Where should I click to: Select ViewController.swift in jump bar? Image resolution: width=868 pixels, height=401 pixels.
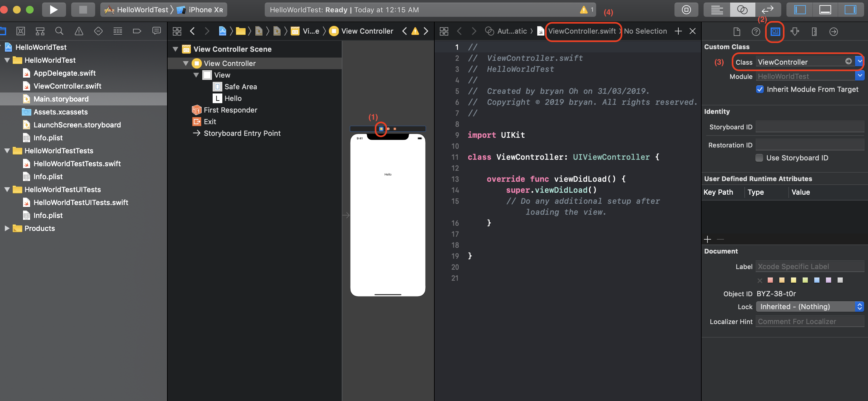[x=582, y=31]
